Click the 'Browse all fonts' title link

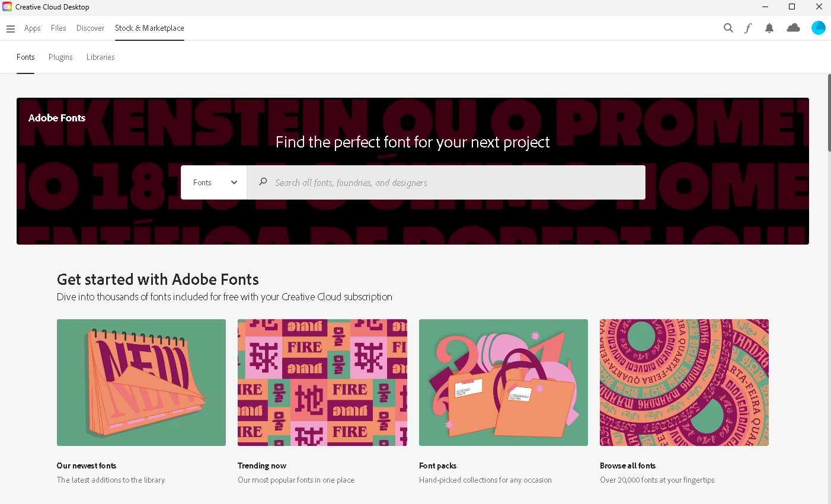[x=628, y=466]
